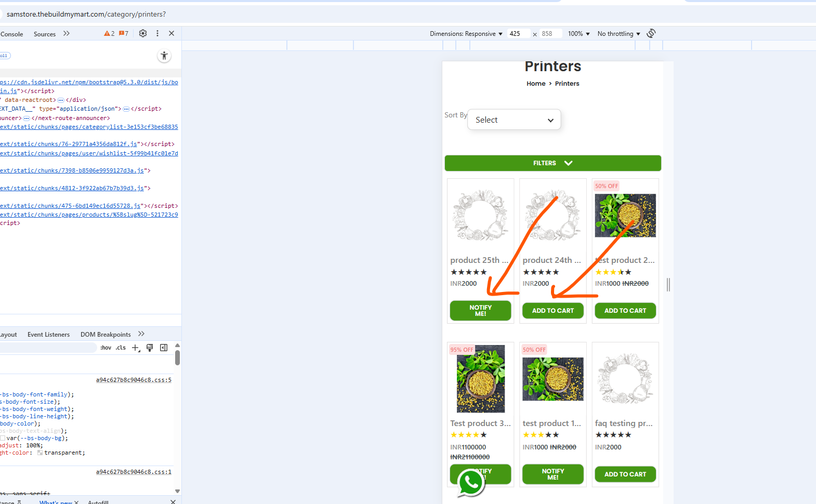Open the DOM Breakpoints tab
Screen dimensions: 816x504
(x=106, y=335)
